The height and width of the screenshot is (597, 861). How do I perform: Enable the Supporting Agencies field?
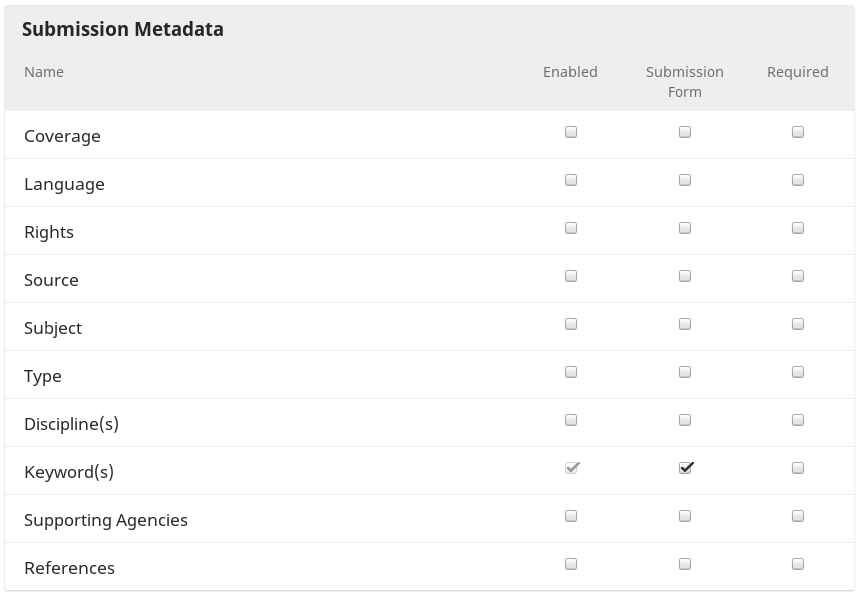pos(571,516)
